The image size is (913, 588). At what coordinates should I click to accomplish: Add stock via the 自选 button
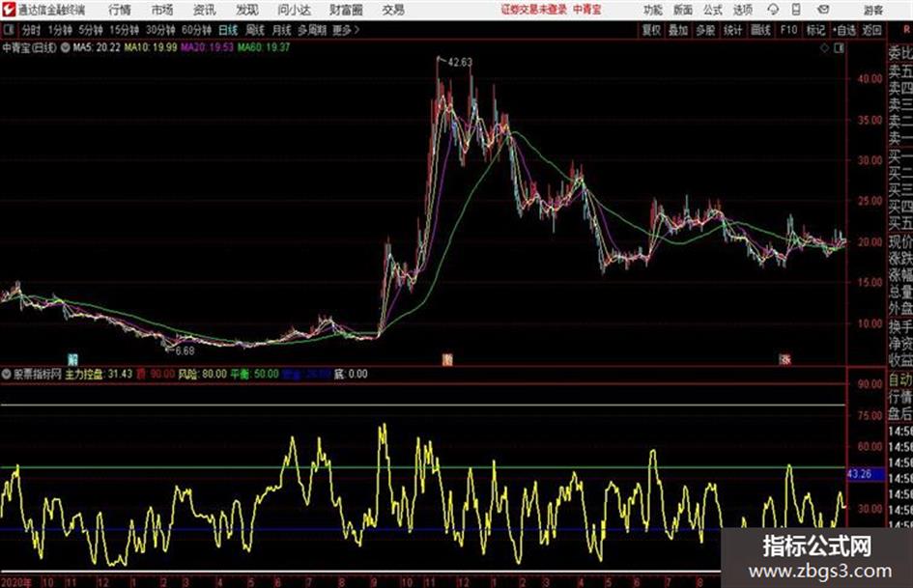843,30
